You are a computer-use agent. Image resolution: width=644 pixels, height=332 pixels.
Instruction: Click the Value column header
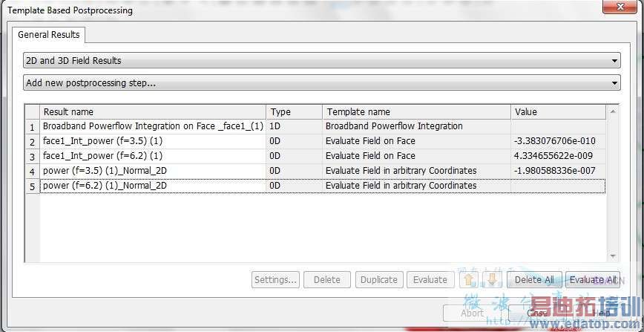558,112
